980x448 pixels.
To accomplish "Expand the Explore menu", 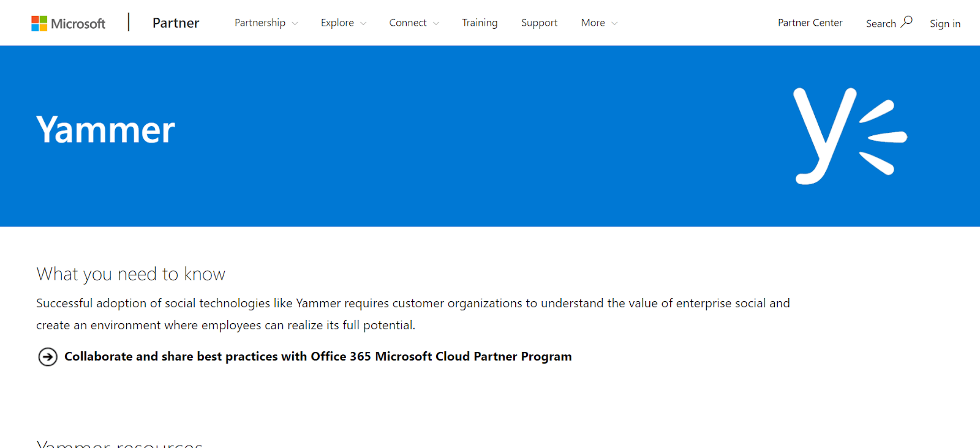I will (344, 23).
